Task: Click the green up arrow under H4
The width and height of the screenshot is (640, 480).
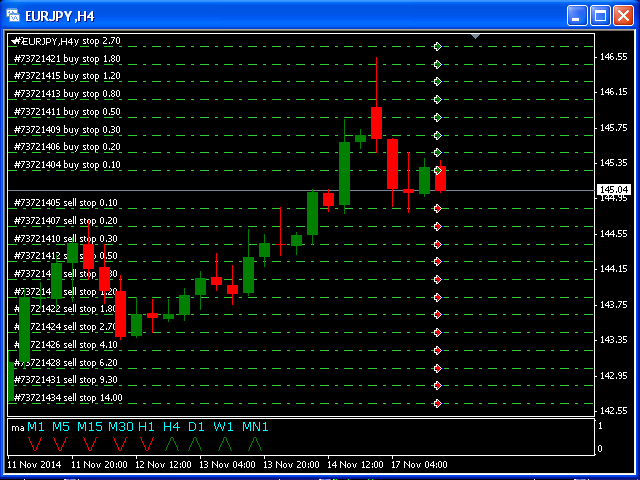Action: (172, 443)
